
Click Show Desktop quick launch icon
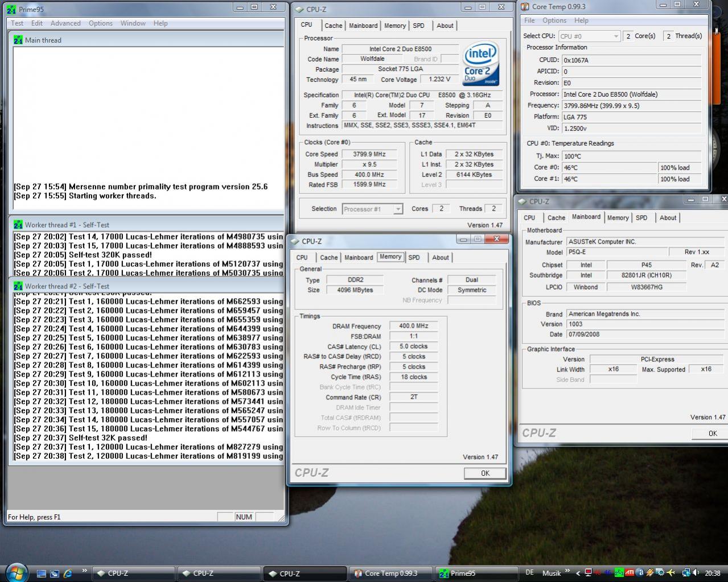41,573
